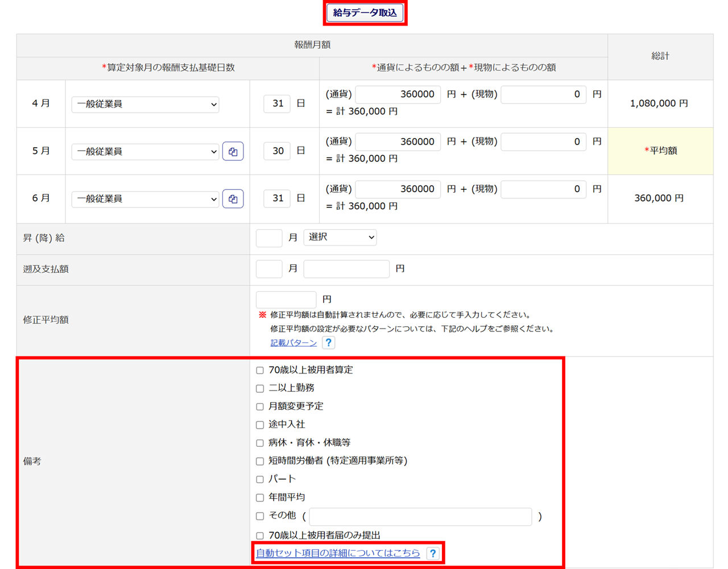The image size is (728, 569).
Task: Click the 6月 days count field
Action: point(277,198)
